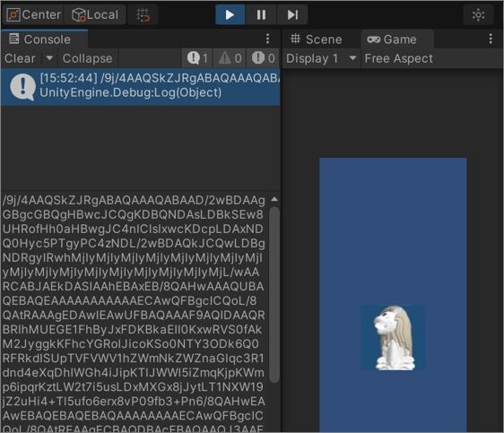
Task: Click the detail line starting M2JyggkKFhcYGRolJico
Action: [131, 344]
